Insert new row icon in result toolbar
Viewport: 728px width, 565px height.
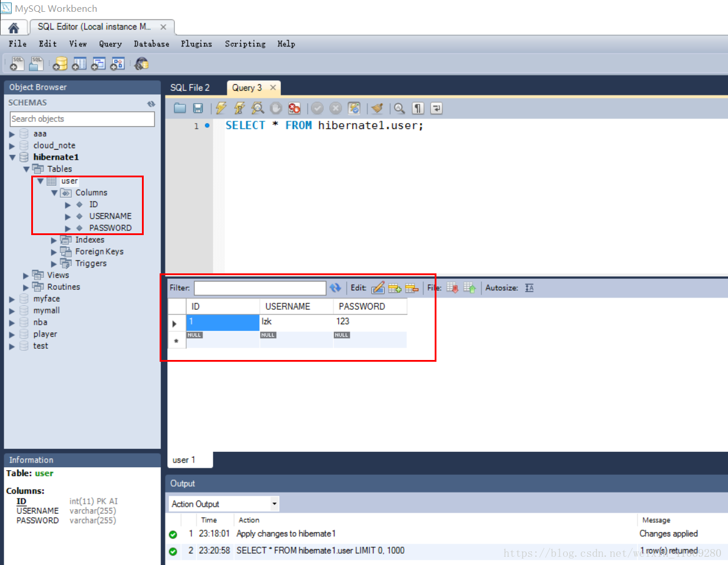click(x=395, y=288)
